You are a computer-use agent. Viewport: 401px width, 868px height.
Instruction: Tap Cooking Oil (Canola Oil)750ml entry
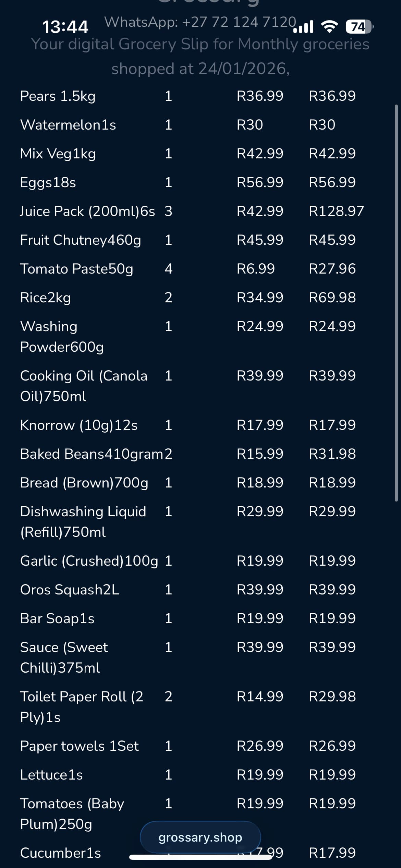[84, 386]
